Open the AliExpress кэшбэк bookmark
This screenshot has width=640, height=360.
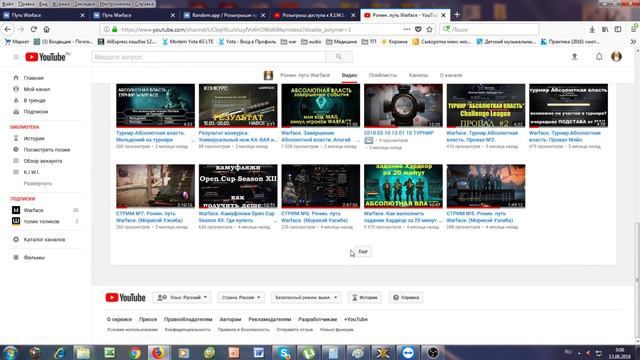(127, 42)
